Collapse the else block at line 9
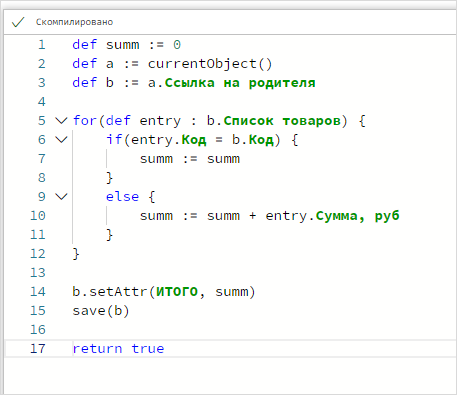Image resolution: width=457 pixels, height=395 pixels. tap(61, 196)
